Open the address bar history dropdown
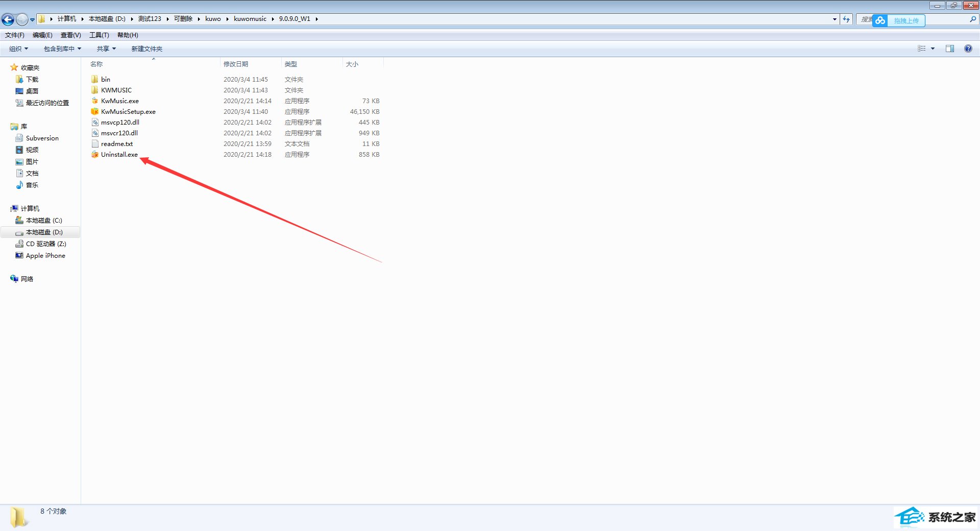The width and height of the screenshot is (980, 531). click(835, 19)
